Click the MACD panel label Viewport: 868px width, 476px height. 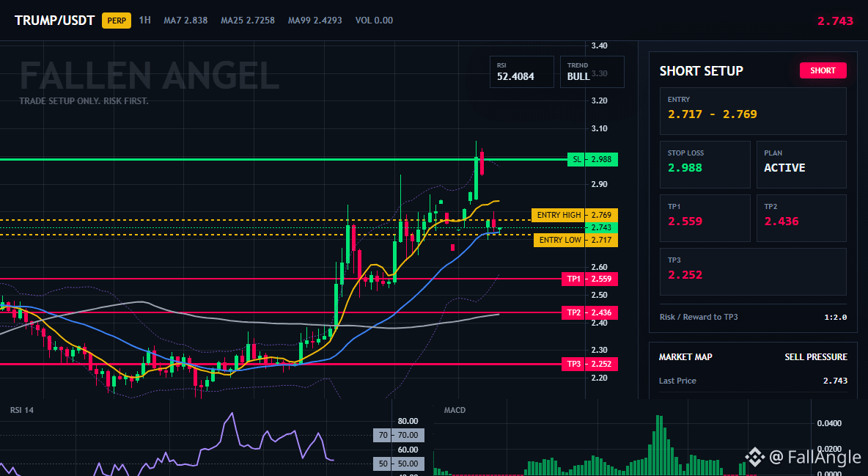pos(455,410)
